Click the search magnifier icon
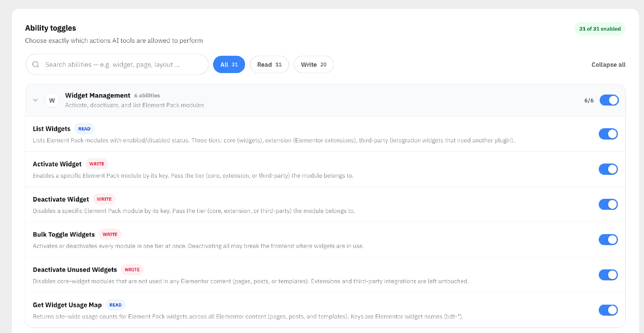This screenshot has width=644, height=333. (x=36, y=65)
